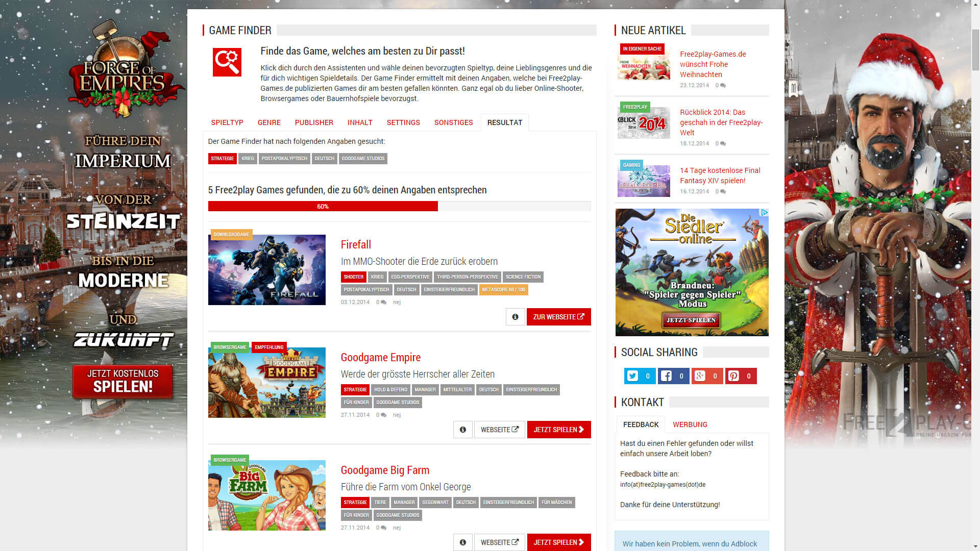Open Frohe Weihnachten article link

(713, 64)
